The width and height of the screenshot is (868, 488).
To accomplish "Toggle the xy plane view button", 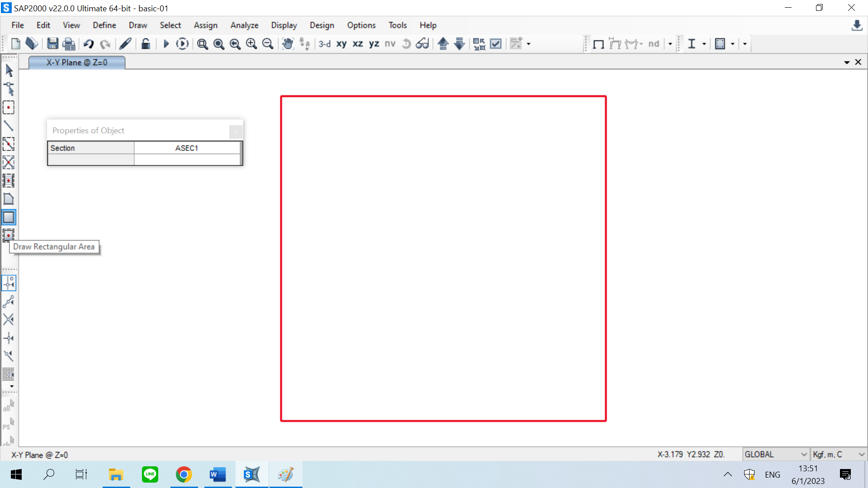I will point(341,44).
